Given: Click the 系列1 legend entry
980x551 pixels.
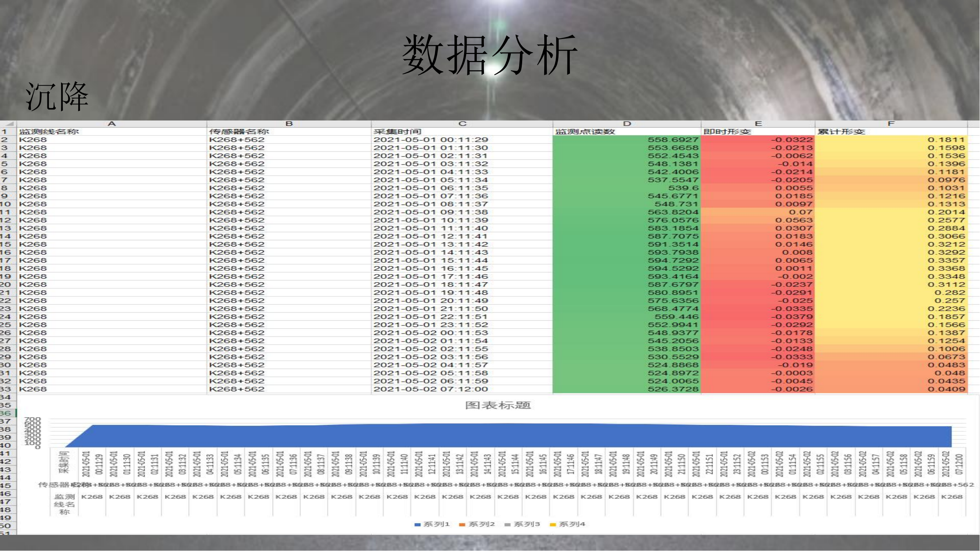Looking at the screenshot, I should [432, 525].
